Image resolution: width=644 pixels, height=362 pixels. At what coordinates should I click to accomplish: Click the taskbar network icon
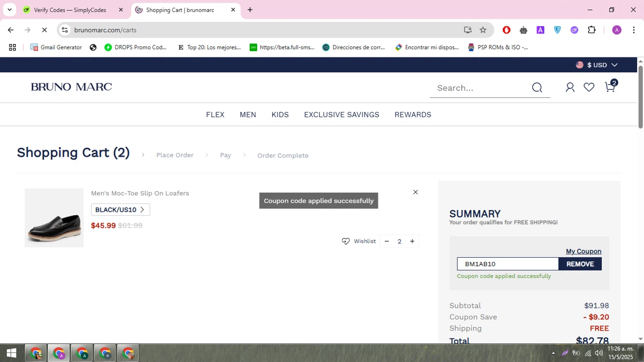[588, 353]
